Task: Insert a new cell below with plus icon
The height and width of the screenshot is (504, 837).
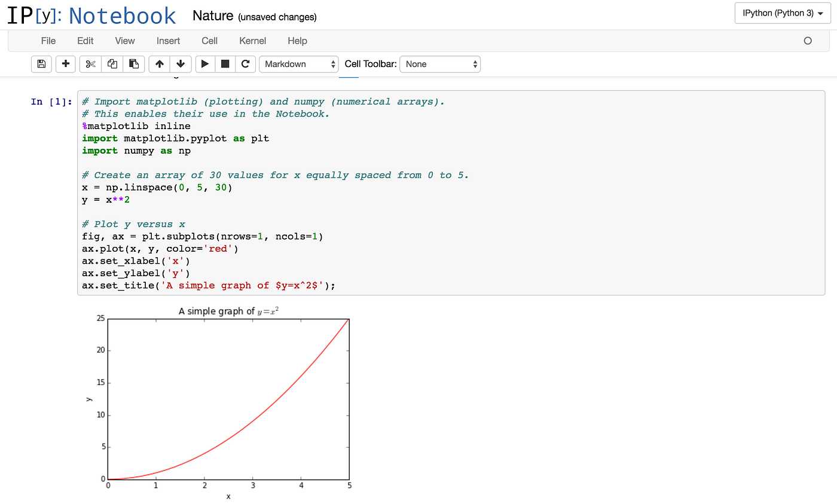Action: [x=65, y=64]
